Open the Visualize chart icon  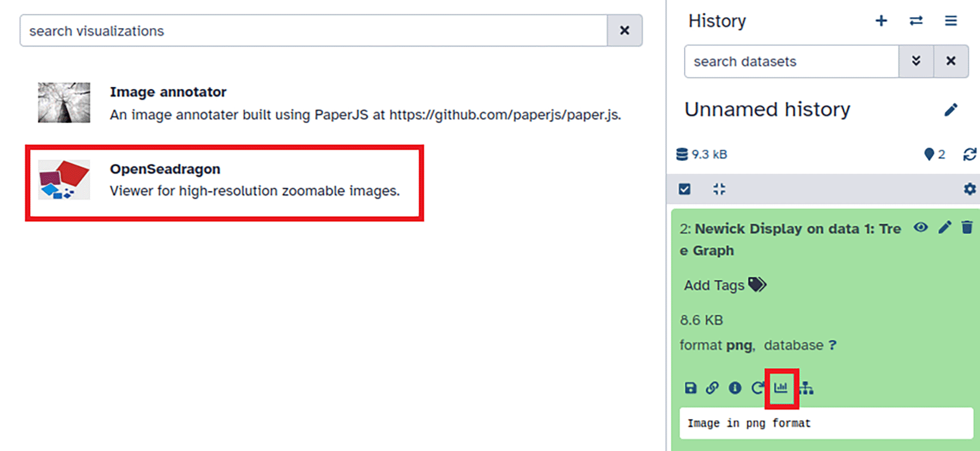pos(781,388)
